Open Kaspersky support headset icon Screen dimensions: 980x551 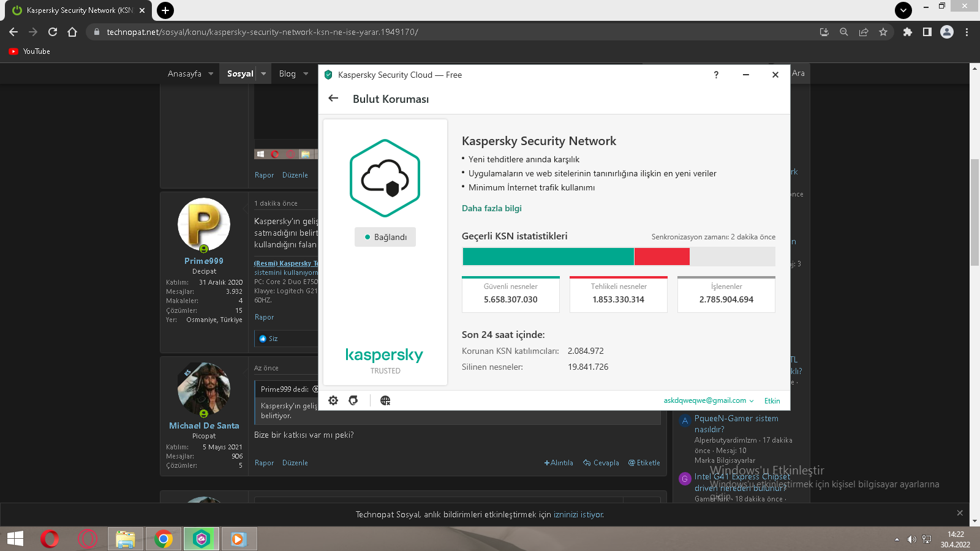353,400
